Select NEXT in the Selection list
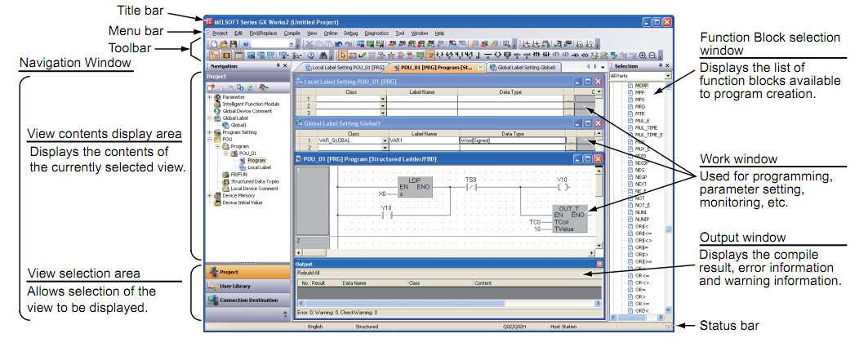Screen dimensions: 868x356 point(641,184)
